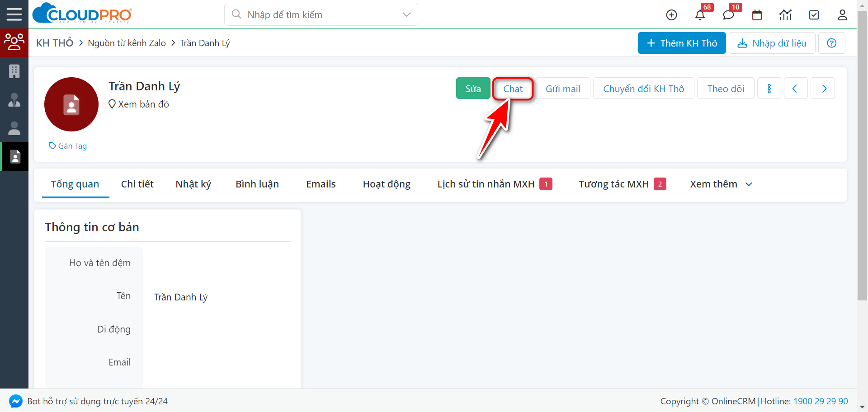Viewport: 868px width, 412px height.
Task: Click the help question mark button
Action: [831, 43]
